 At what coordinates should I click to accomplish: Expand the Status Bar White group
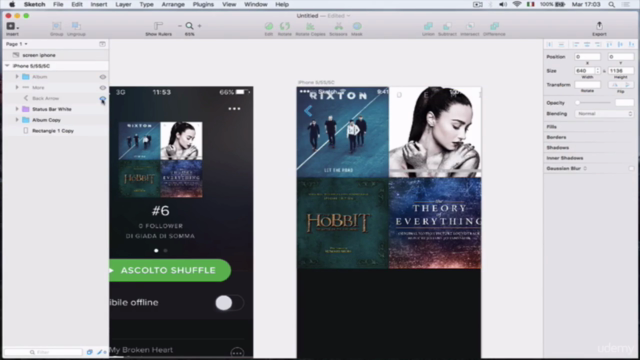pos(17,109)
